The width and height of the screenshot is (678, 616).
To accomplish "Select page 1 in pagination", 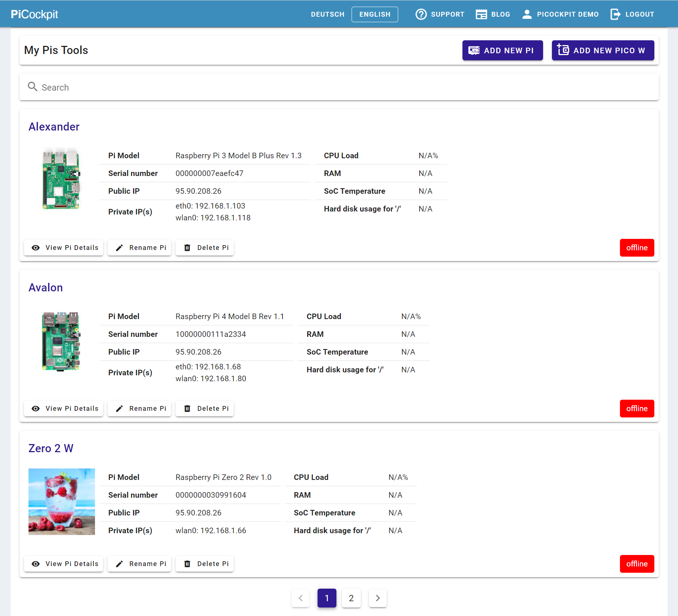I will pos(327,598).
